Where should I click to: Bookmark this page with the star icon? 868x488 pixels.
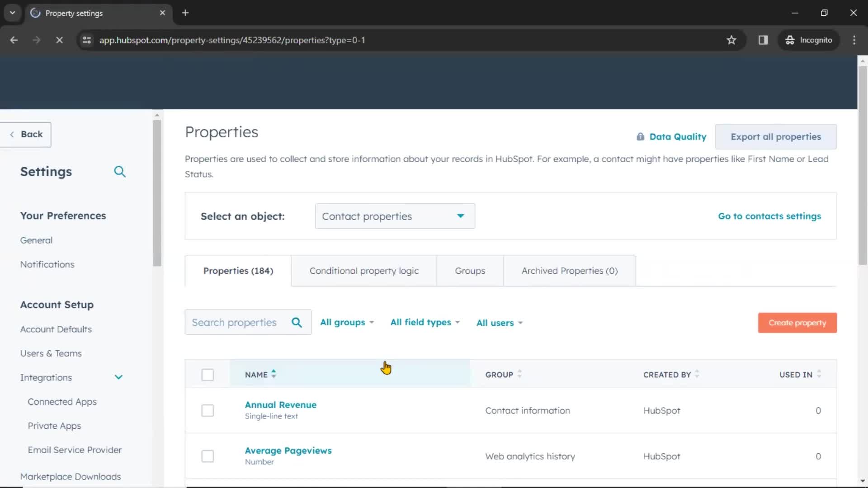[731, 40]
